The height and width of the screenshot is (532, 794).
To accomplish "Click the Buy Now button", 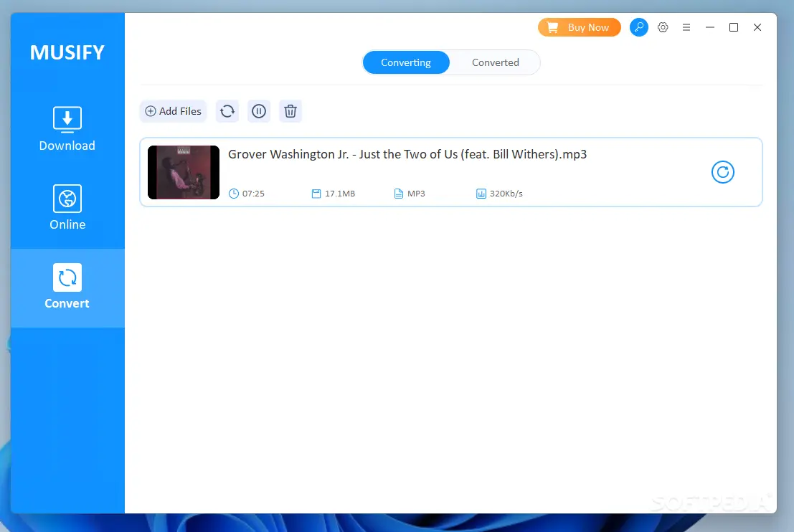I will coord(580,27).
